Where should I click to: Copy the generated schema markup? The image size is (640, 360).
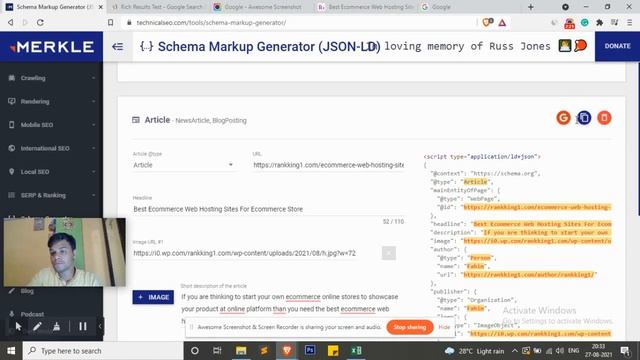click(x=584, y=118)
